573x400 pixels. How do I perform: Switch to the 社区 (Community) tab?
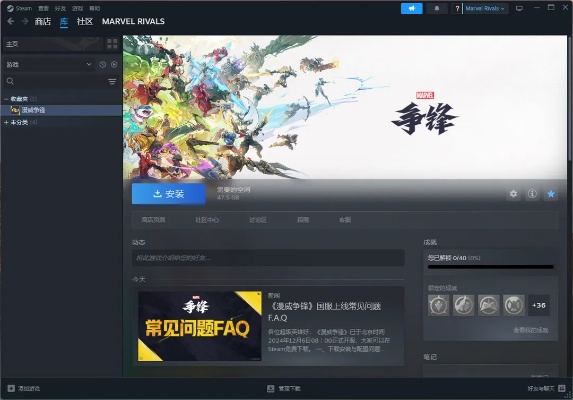pos(85,21)
